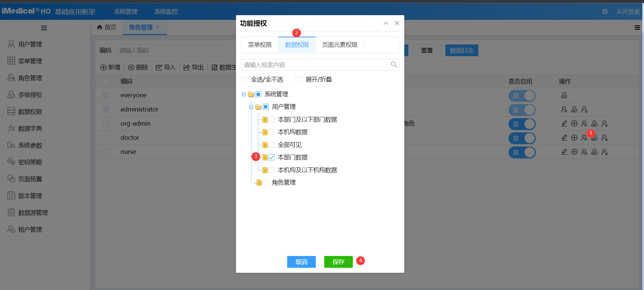The height and width of the screenshot is (290, 644).
Task: Click the 取消 button
Action: point(301,262)
